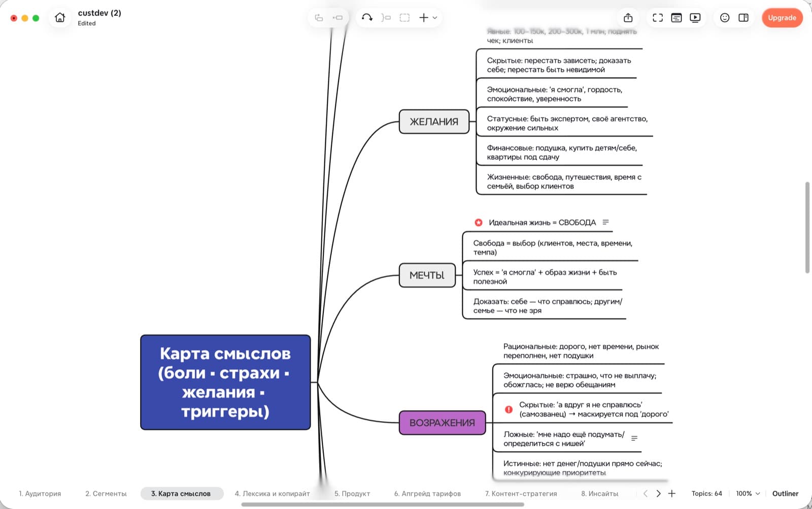812x509 pixels.
Task: Open the 100% zoom dropdown
Action: click(x=748, y=493)
